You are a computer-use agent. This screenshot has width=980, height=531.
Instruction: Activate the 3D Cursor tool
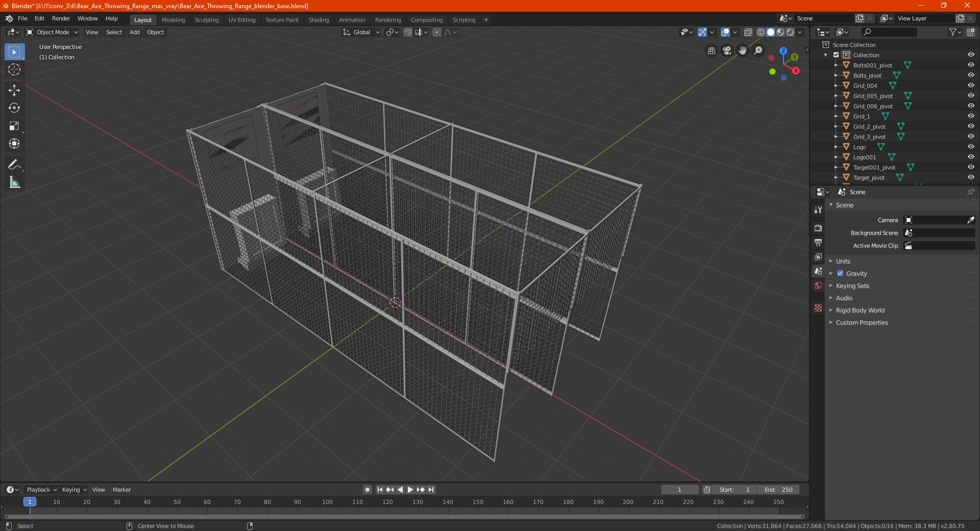[14, 70]
